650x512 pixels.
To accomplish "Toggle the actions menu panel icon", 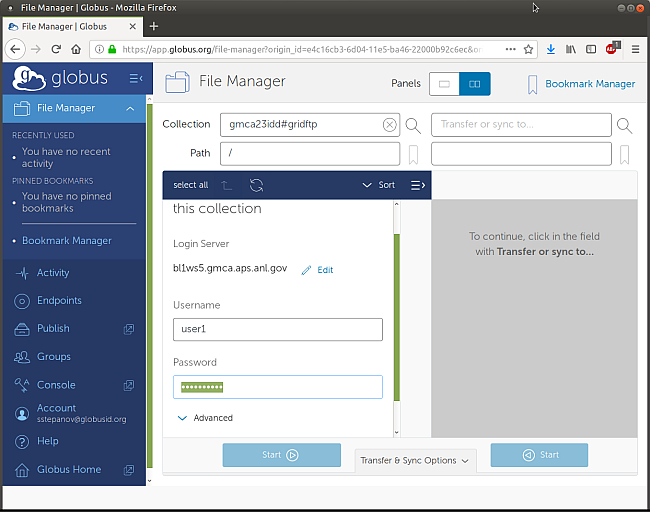I will (x=418, y=185).
